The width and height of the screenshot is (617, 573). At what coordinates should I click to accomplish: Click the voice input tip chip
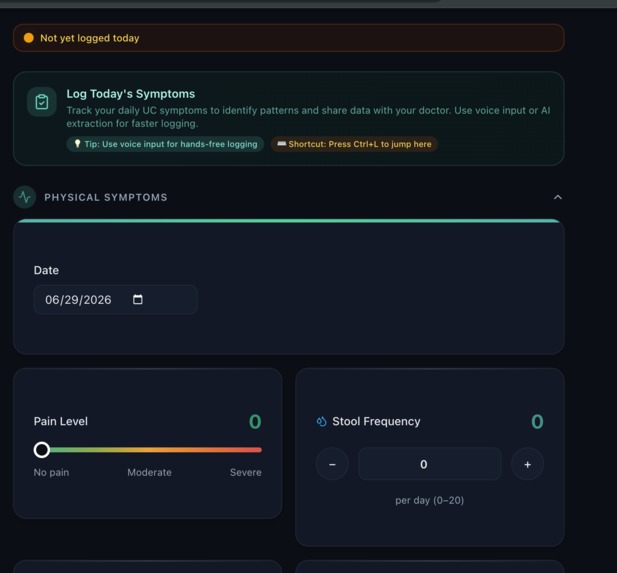[165, 144]
